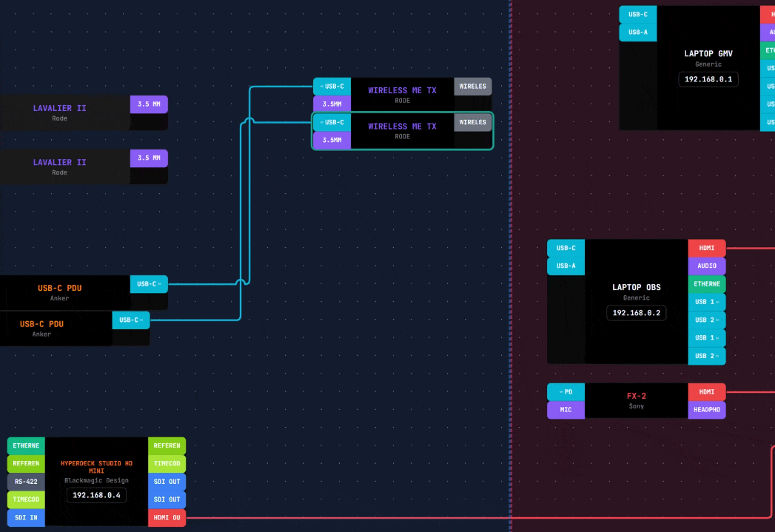Click 3.5 MM port of upper Lavalier II

coord(149,104)
